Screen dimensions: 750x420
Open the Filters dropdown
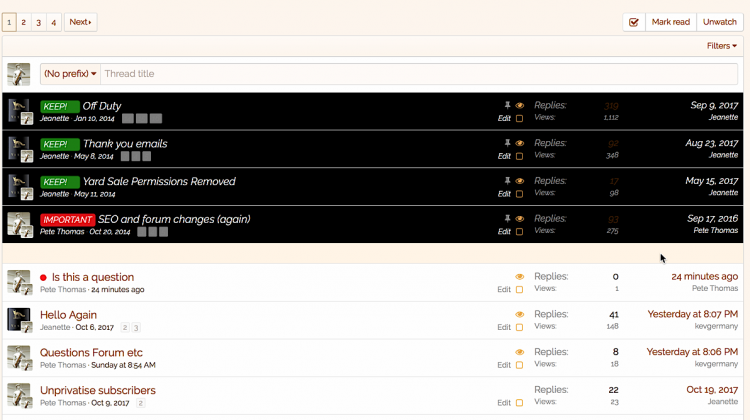click(721, 46)
